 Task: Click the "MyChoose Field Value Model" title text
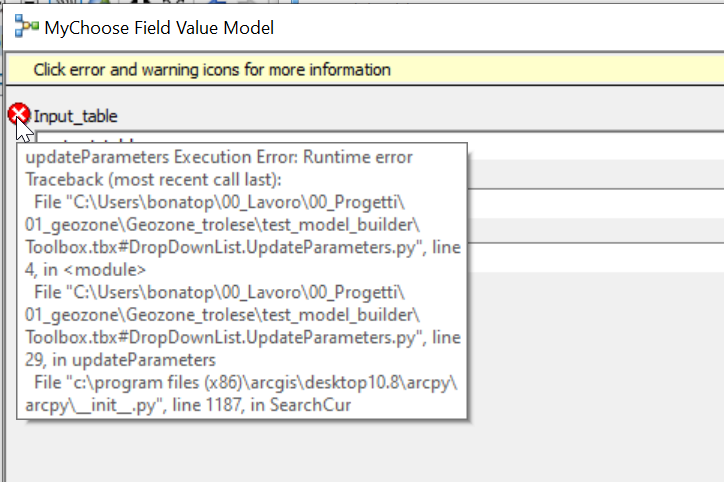click(159, 28)
